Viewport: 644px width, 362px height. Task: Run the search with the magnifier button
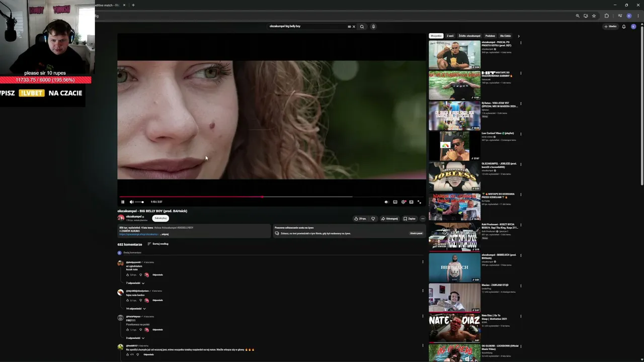362,27
